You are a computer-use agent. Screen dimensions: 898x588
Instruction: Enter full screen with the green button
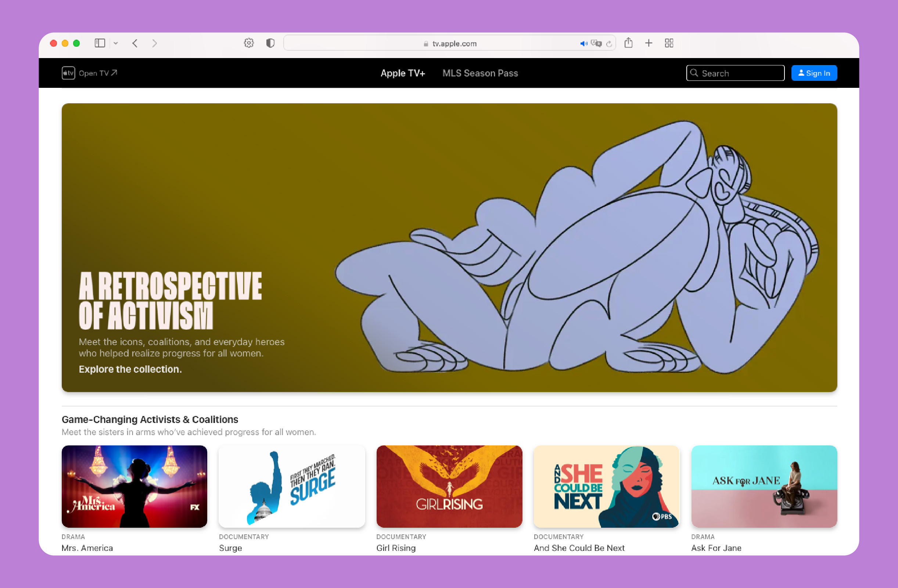click(76, 43)
